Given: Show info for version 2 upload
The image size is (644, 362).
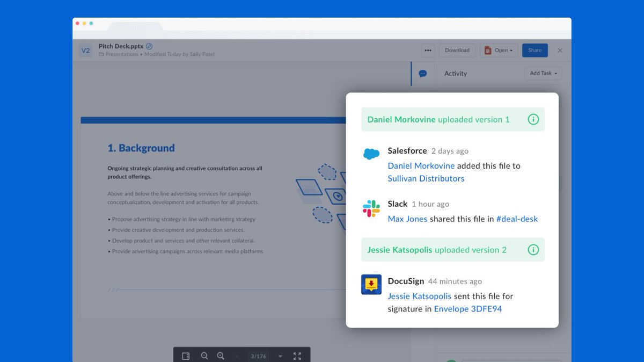Looking at the screenshot, I should point(533,250).
